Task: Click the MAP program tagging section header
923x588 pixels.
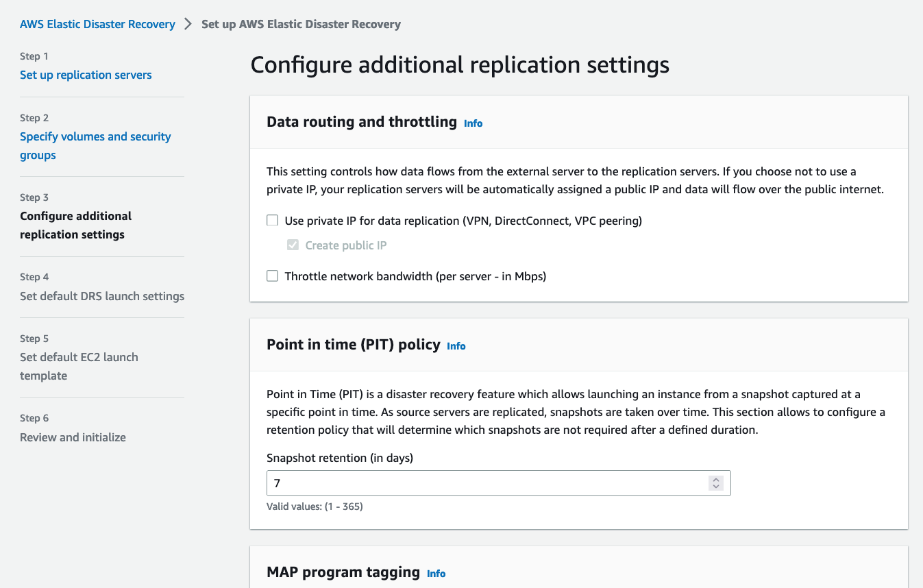Action: click(343, 572)
